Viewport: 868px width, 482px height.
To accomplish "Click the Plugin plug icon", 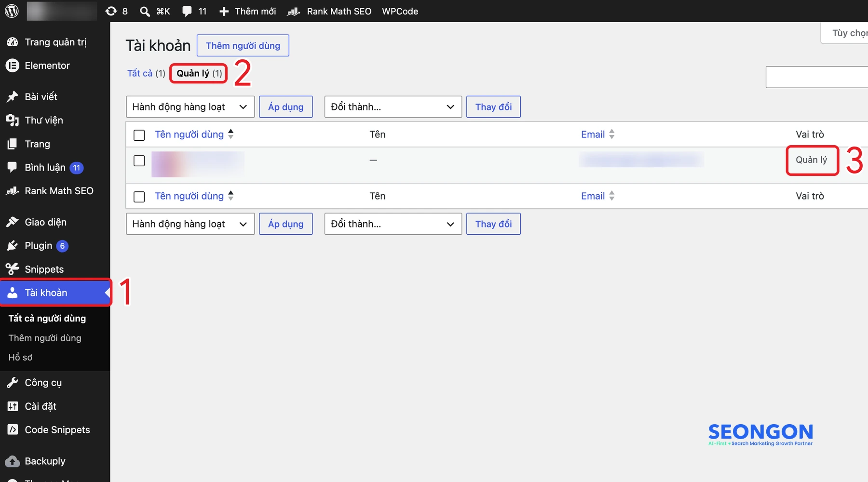I will [13, 246].
